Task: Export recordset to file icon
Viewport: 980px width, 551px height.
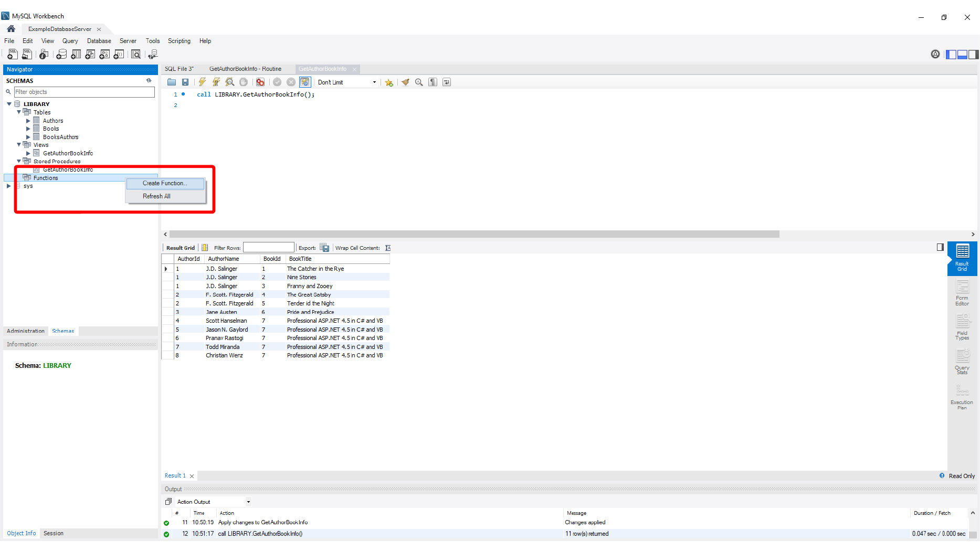Action: [324, 248]
